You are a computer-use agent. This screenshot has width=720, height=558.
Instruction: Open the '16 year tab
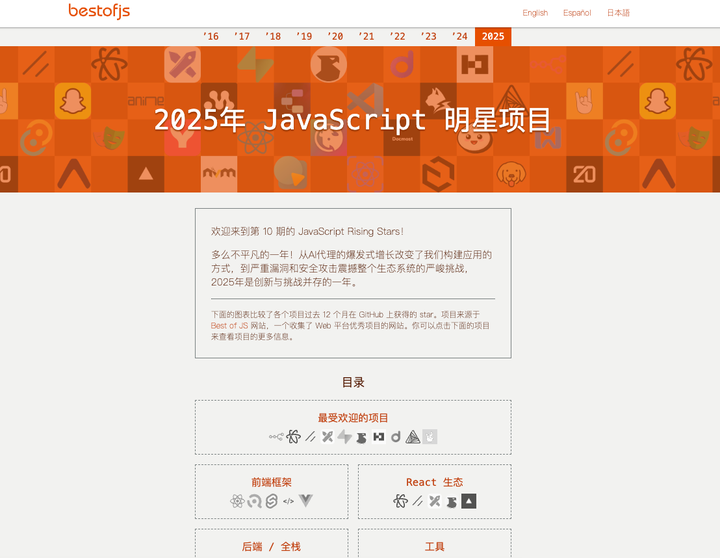point(211,36)
